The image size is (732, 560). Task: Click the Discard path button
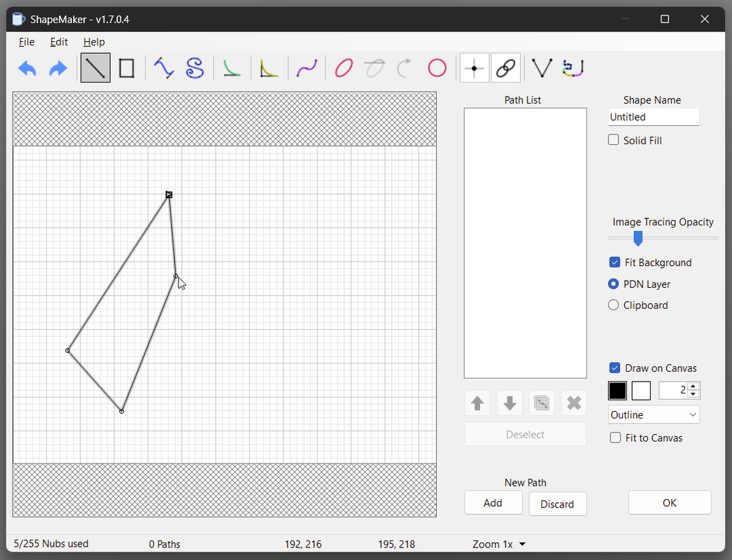[558, 504]
